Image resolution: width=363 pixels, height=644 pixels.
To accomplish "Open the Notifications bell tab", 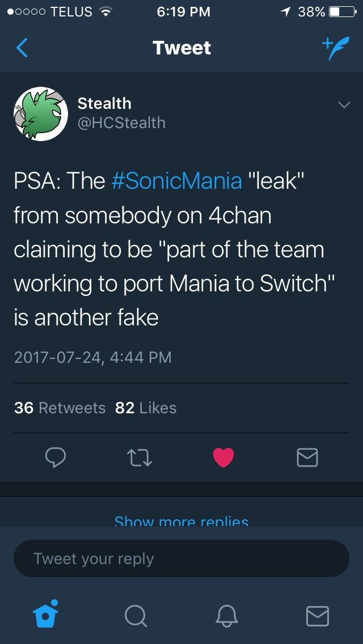I will [x=226, y=615].
